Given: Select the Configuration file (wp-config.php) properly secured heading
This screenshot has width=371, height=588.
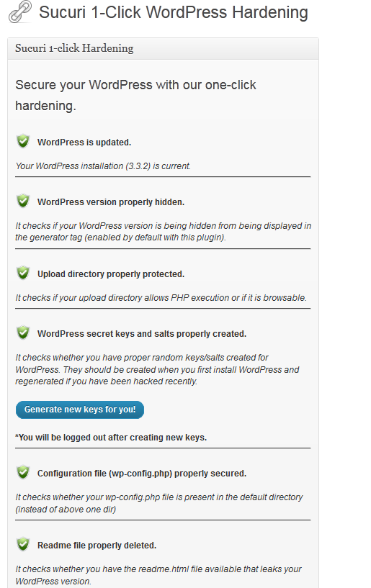Looking at the screenshot, I should coord(142,474).
